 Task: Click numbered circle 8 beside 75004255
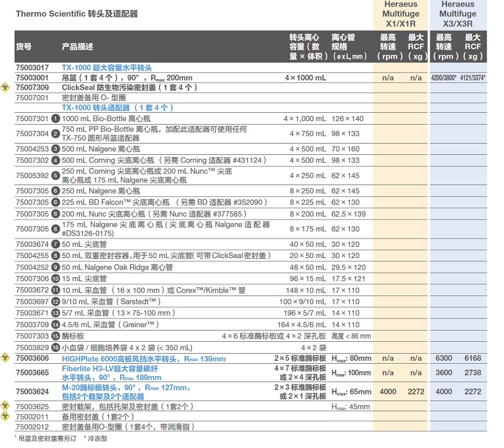56,256
